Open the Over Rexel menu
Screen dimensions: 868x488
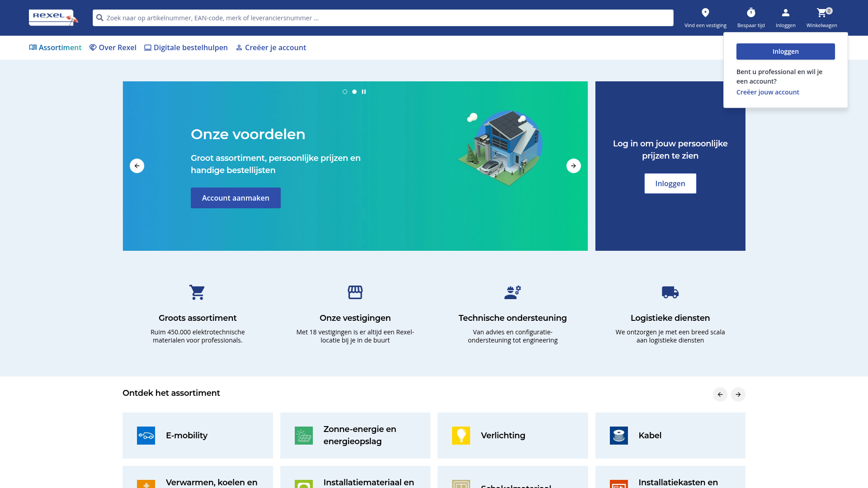pyautogui.click(x=113, y=47)
